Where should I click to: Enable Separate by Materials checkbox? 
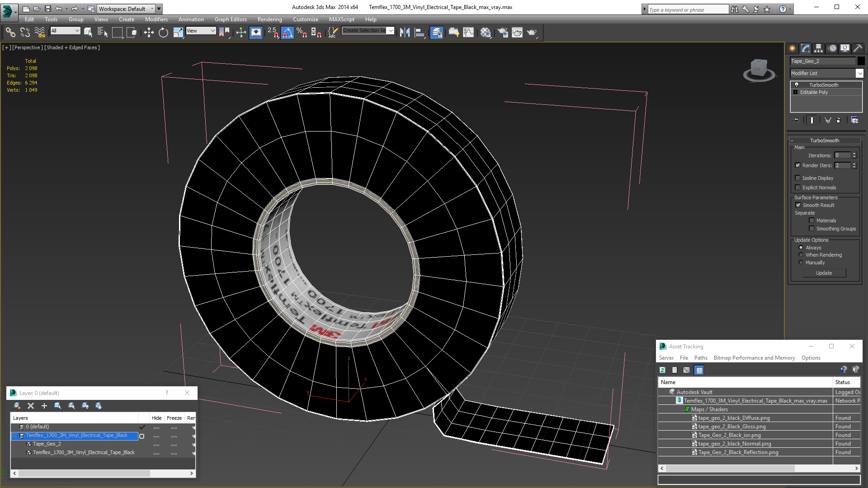811,221
